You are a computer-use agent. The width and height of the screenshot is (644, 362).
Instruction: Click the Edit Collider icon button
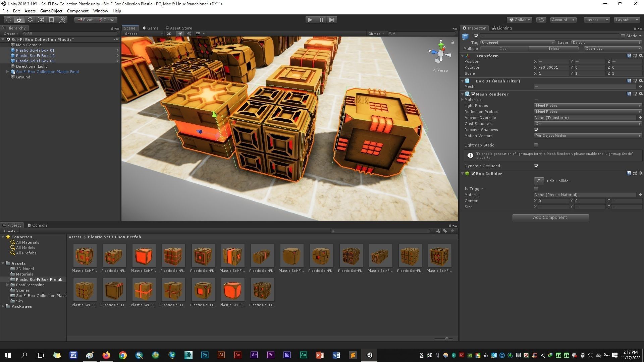pos(539,181)
